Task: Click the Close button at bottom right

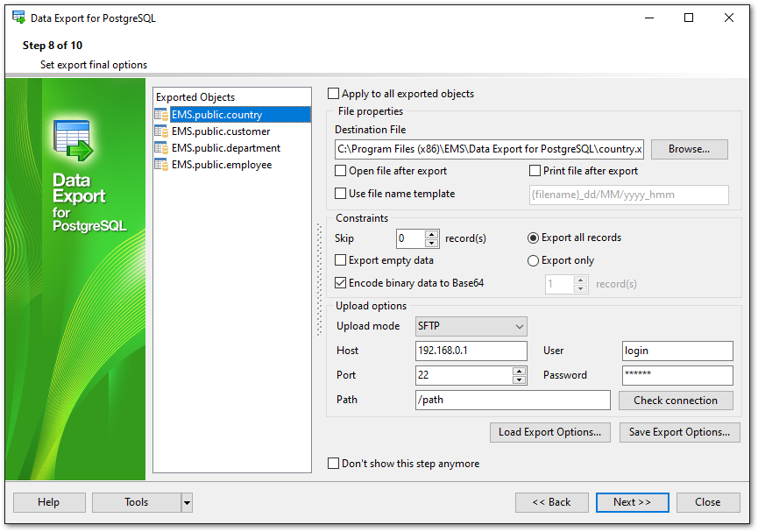Action: tap(708, 502)
